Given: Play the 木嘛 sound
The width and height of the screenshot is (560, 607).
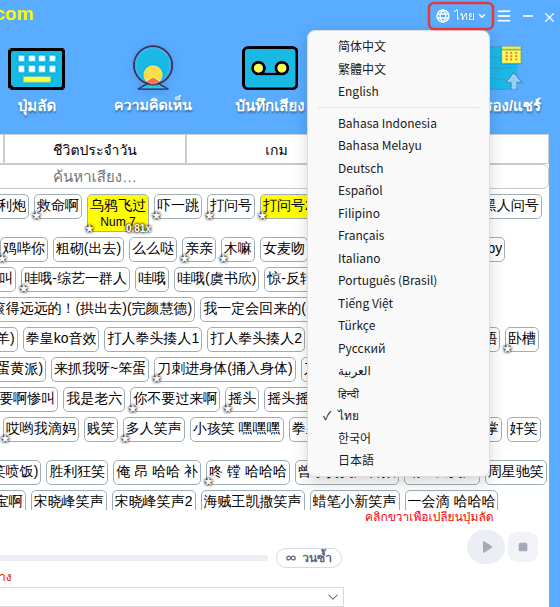Looking at the screenshot, I should click(x=238, y=249).
